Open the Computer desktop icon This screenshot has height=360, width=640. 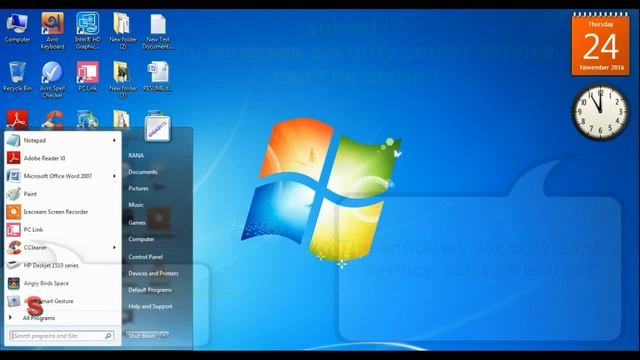coord(17,28)
